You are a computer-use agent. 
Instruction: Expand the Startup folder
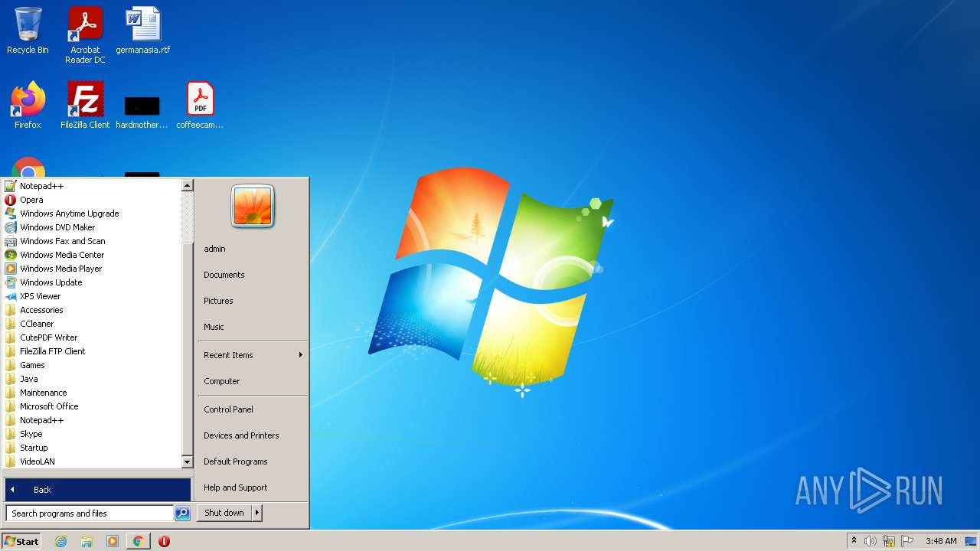92,448
